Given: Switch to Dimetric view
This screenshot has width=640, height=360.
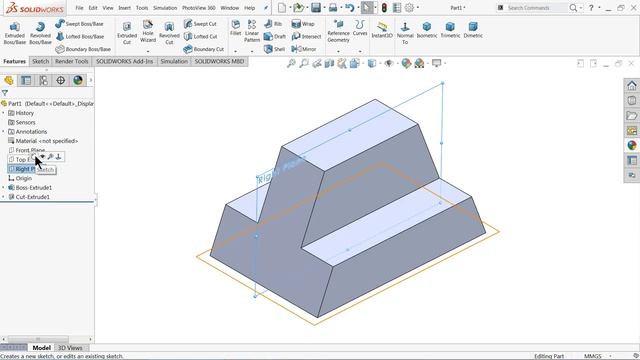Looking at the screenshot, I should [473, 30].
